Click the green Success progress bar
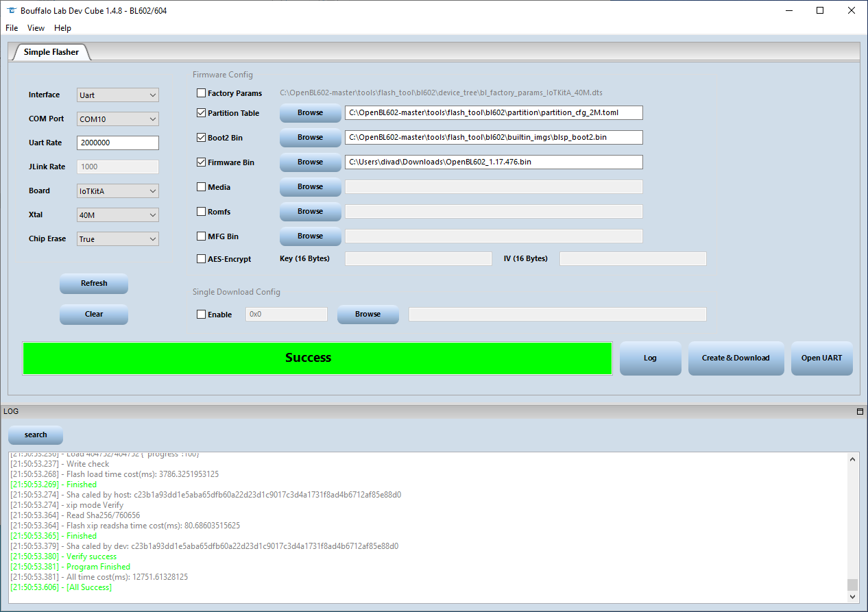 point(317,358)
